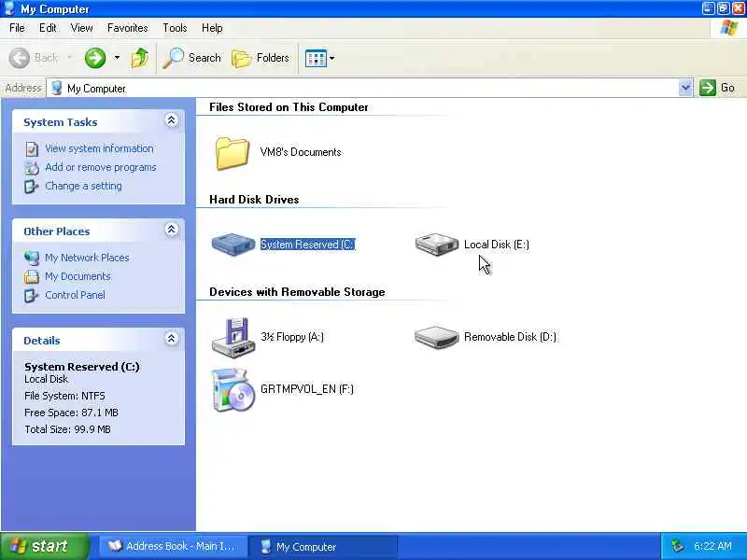Collapse the System Tasks panel
This screenshot has height=560, width=747.
(x=172, y=120)
